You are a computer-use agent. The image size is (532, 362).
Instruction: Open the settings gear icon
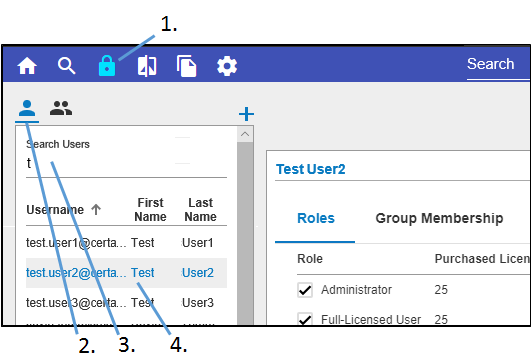pyautogui.click(x=227, y=66)
